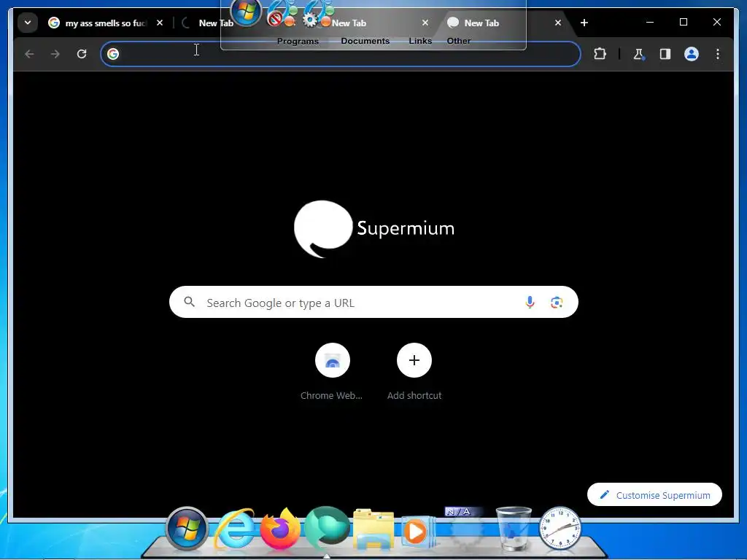Open the Extensions puzzle icon

point(600,54)
